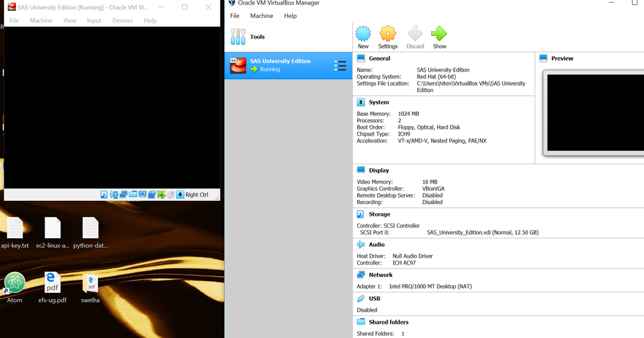Click the VBoxVGA graphics controller value

[433, 189]
